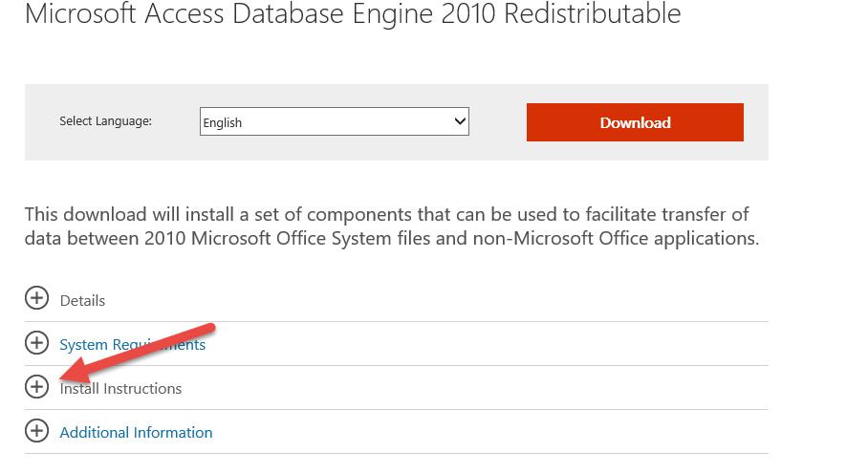Click the Microsoft Access Database Engine heading
868x474 pixels.
(x=353, y=13)
